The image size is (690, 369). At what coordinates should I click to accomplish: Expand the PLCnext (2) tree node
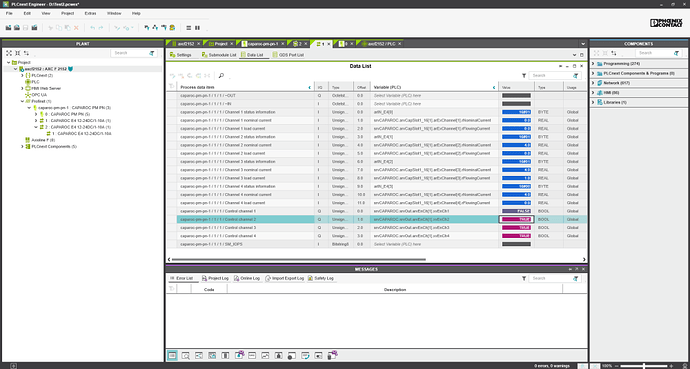click(22, 76)
